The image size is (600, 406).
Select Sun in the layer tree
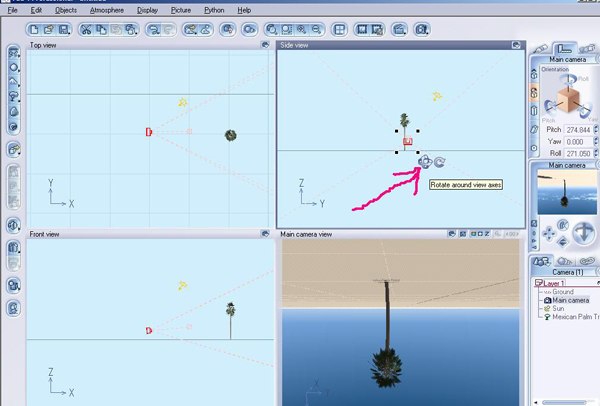point(558,308)
